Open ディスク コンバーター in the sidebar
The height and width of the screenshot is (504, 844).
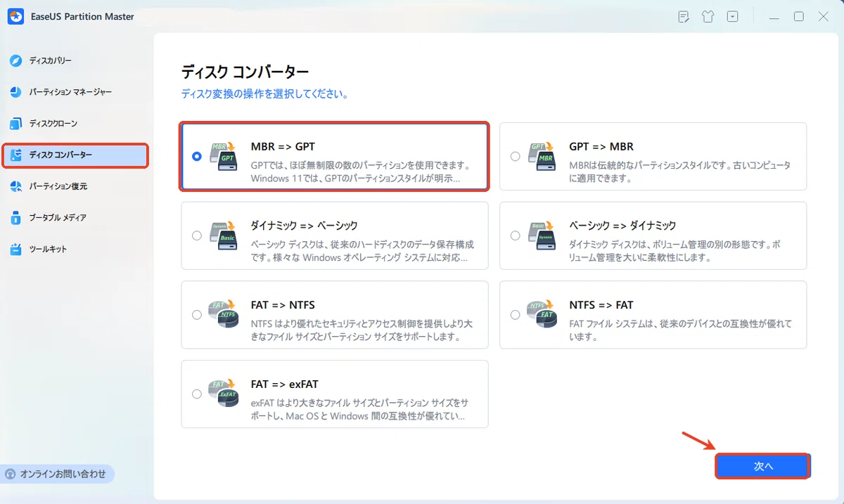(x=75, y=155)
